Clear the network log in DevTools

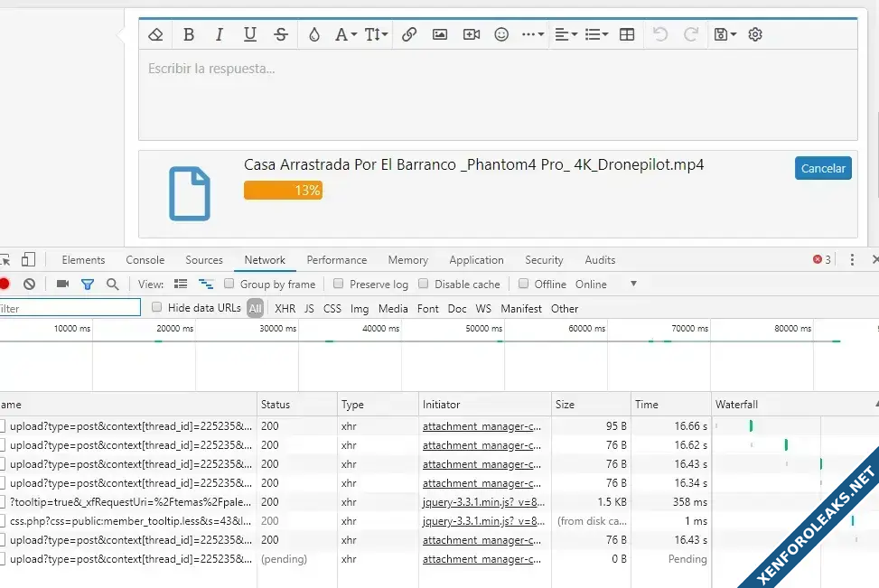coord(29,284)
